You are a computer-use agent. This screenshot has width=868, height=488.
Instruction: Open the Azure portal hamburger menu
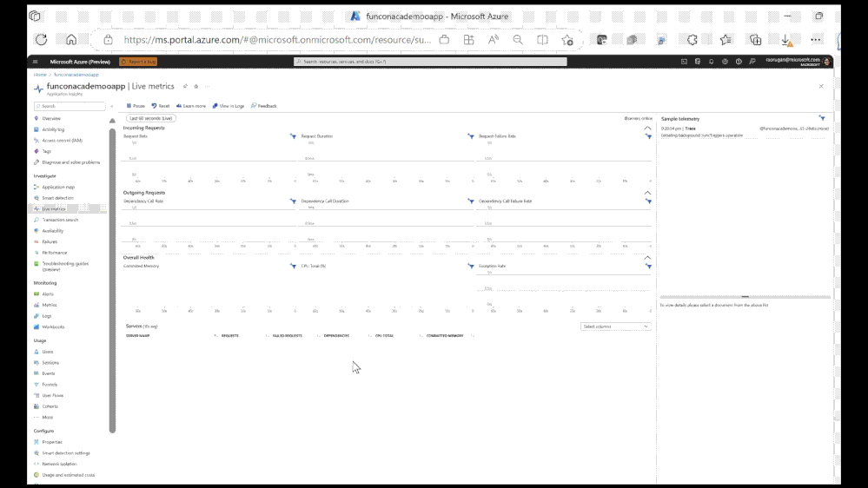point(36,62)
